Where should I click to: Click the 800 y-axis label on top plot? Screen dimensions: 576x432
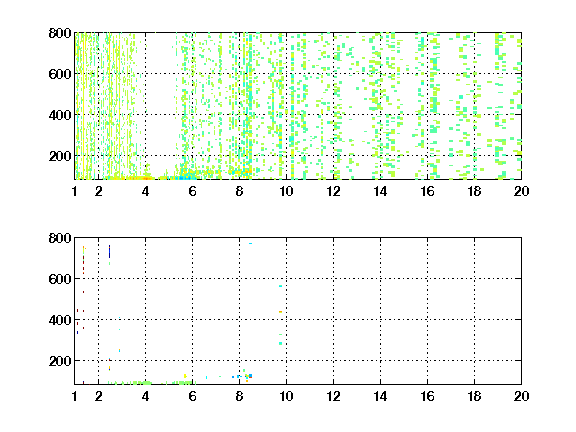(60, 33)
